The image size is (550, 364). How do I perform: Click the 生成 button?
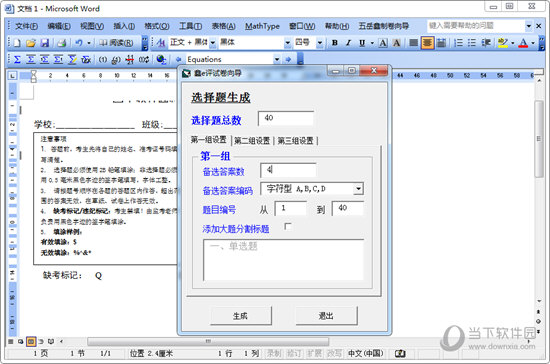pos(241,316)
